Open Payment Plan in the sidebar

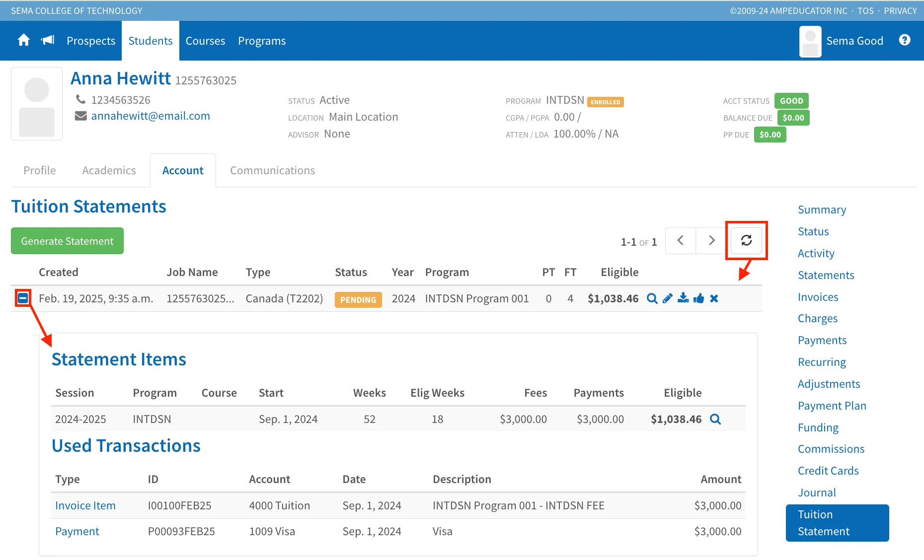tap(832, 406)
